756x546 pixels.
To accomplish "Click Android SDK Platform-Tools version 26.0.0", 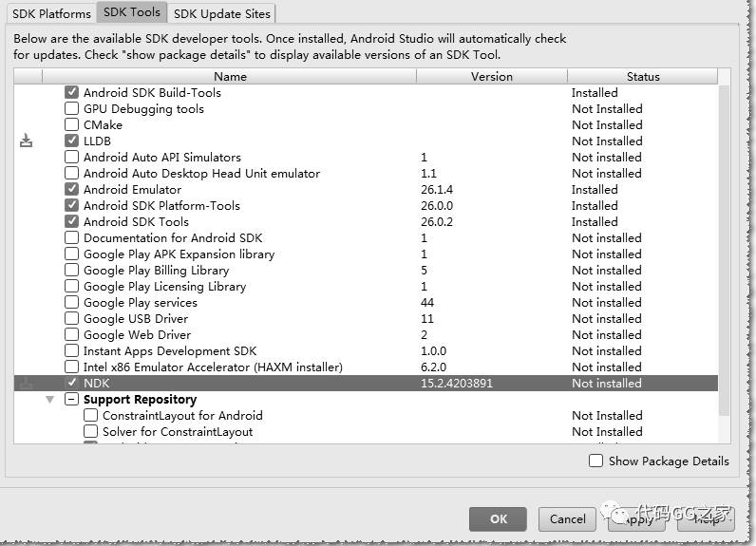I will click(x=437, y=205).
